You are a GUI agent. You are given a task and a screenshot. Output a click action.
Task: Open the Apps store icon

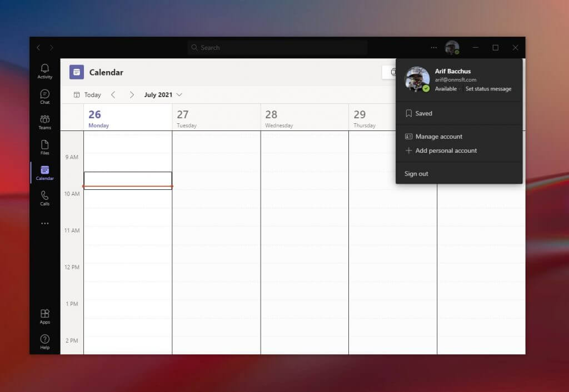tap(44, 316)
